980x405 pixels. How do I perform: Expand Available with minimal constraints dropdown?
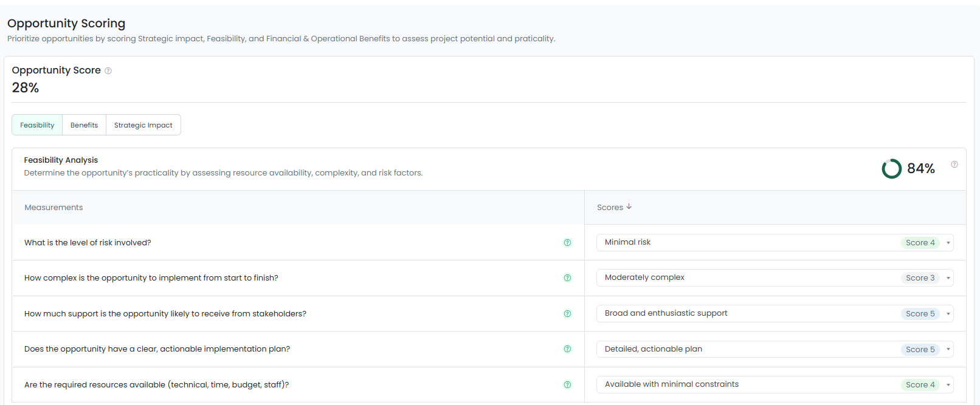(x=948, y=385)
